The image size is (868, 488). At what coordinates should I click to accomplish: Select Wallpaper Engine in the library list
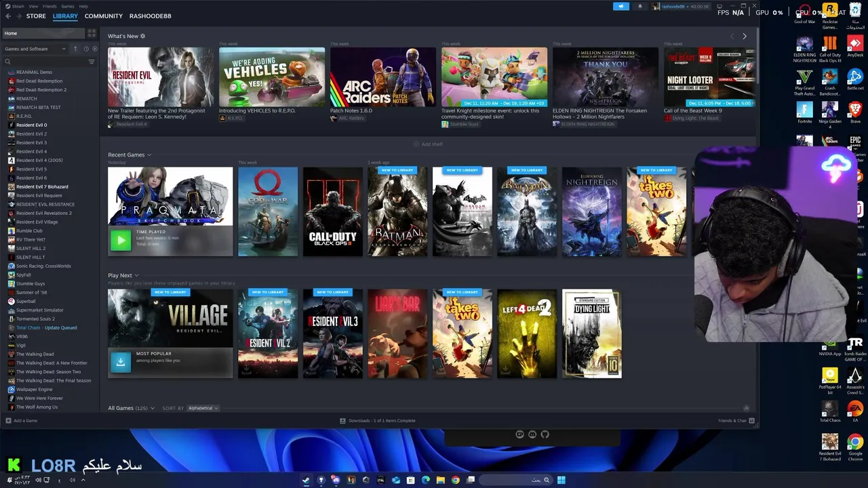tap(34, 390)
